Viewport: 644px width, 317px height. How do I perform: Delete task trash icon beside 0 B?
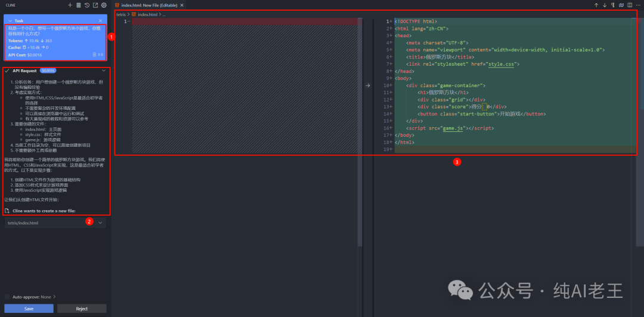coord(94,54)
